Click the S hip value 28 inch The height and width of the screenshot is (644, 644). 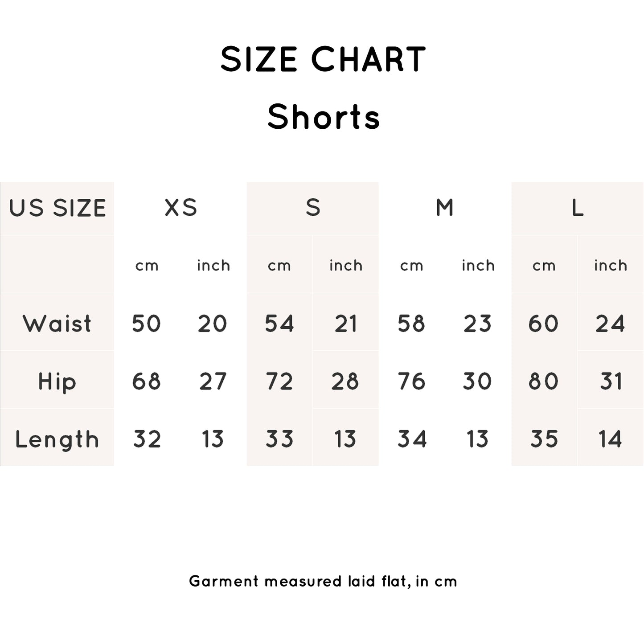click(345, 381)
